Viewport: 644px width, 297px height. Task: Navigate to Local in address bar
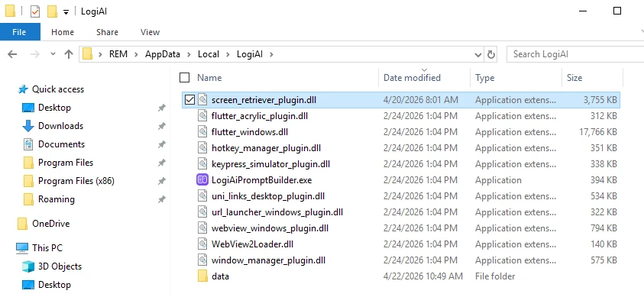click(209, 54)
